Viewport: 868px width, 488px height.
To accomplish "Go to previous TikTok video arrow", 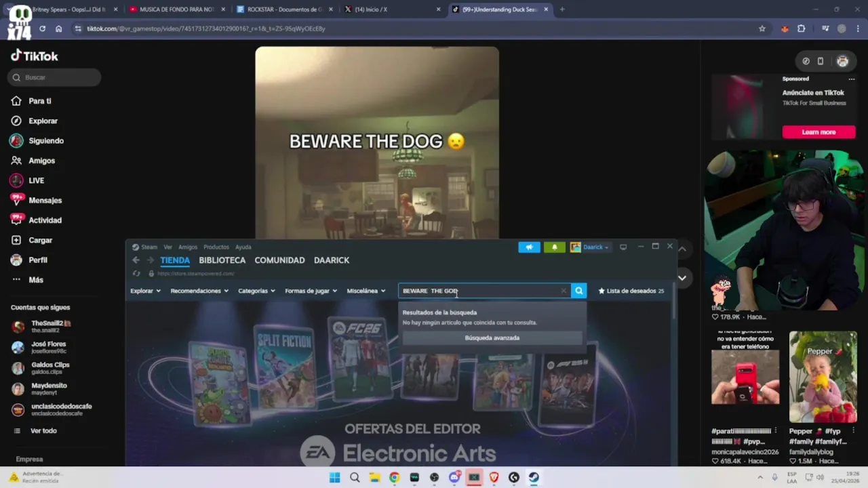I will coord(682,249).
